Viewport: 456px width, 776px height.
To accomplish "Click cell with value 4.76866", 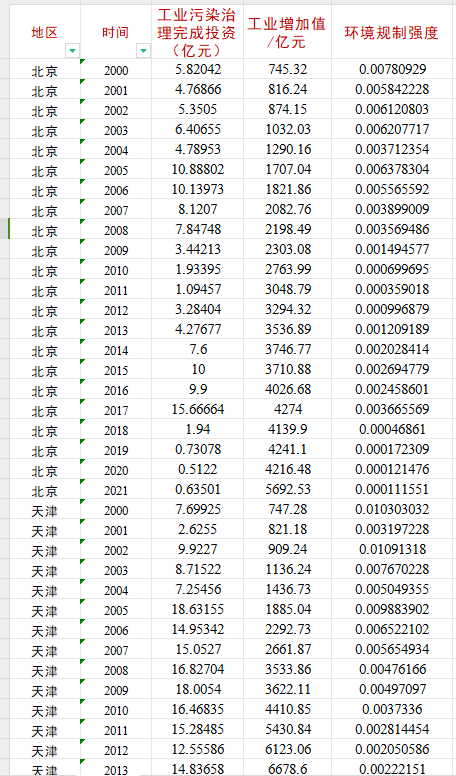I will [x=198, y=90].
